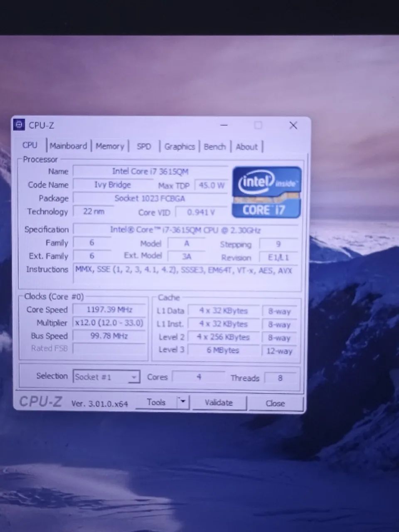Switch to the Mainboard tab
The width and height of the screenshot is (399, 532).
click(x=68, y=146)
